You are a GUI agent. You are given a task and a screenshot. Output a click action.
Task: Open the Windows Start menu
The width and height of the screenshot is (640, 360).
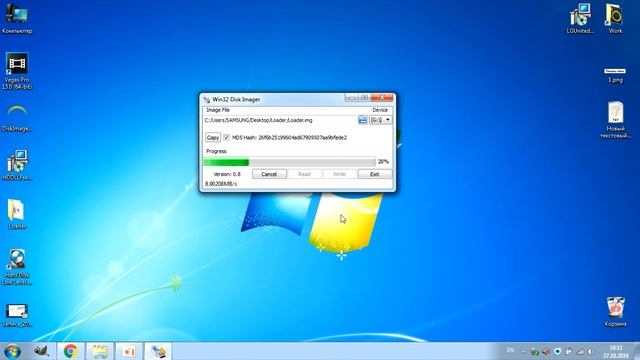coord(12,351)
